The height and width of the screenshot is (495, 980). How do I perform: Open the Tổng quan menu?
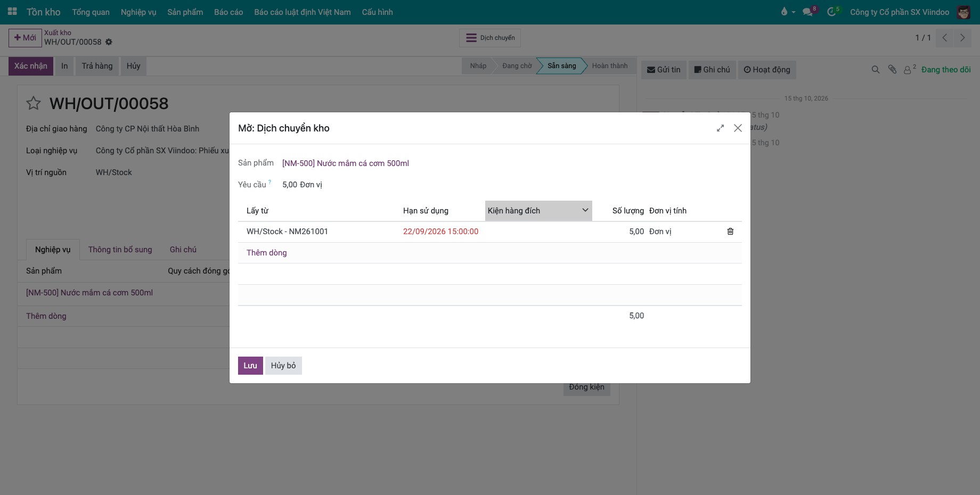91,12
